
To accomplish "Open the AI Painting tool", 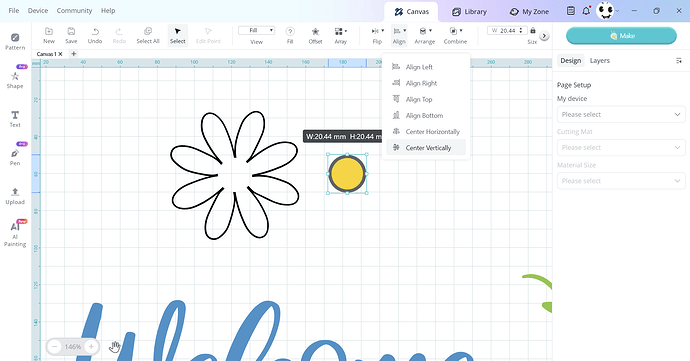I will [x=15, y=234].
